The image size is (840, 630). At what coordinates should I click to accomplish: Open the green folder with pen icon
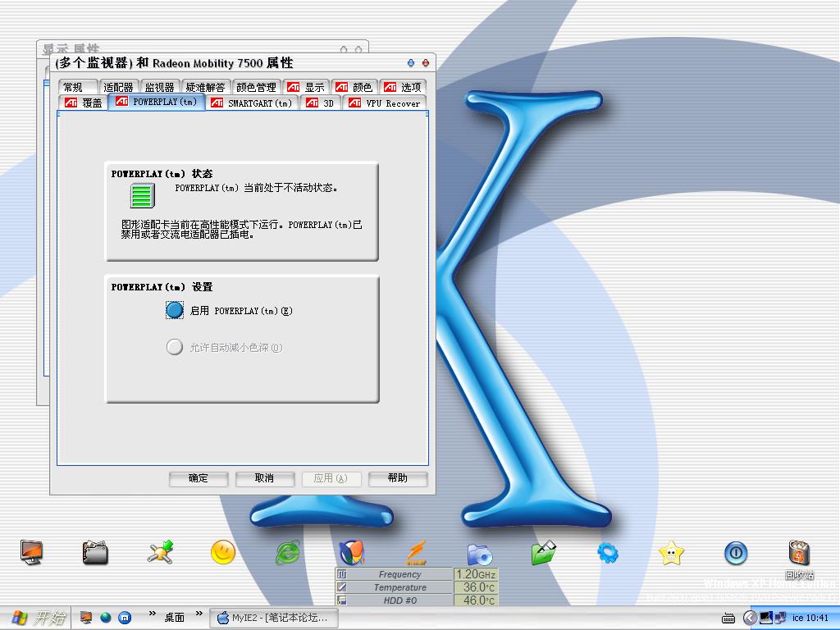pos(544,553)
